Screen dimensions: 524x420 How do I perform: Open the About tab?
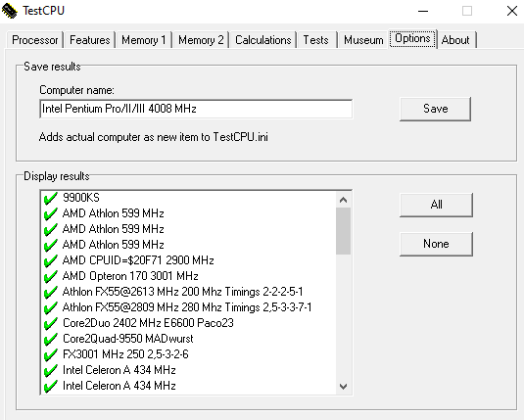pos(455,40)
